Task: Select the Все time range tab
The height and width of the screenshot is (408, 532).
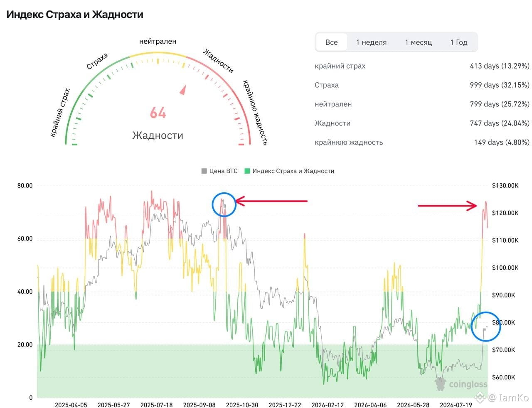Action: pyautogui.click(x=331, y=42)
